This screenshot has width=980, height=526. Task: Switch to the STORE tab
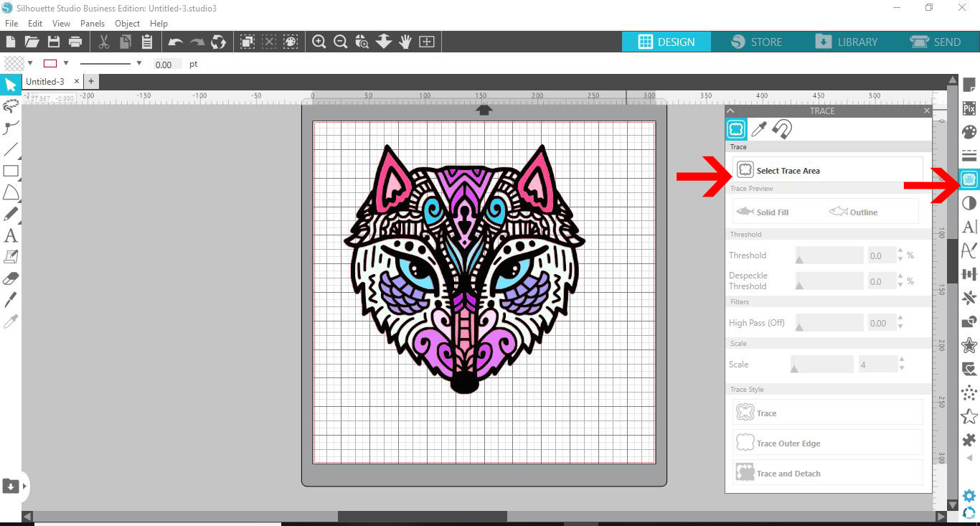pyautogui.click(x=756, y=42)
